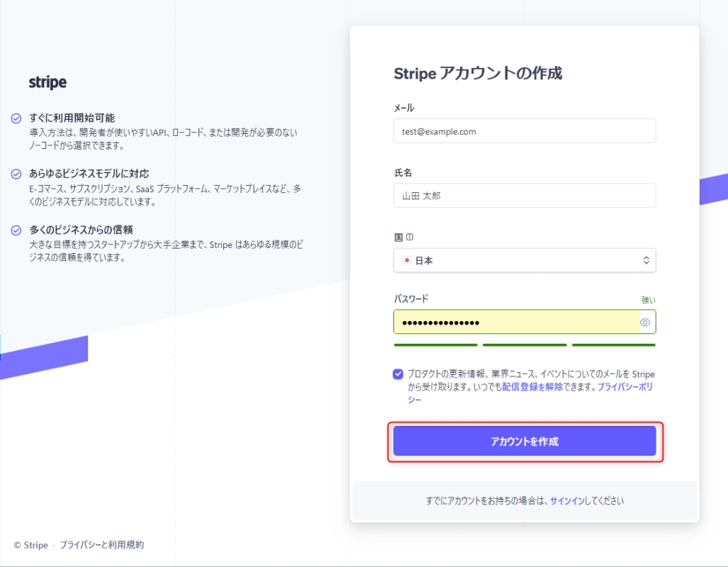Screen dimensions: 728x567
Task: Click the country info icon next to 国
Action: pyautogui.click(x=410, y=237)
